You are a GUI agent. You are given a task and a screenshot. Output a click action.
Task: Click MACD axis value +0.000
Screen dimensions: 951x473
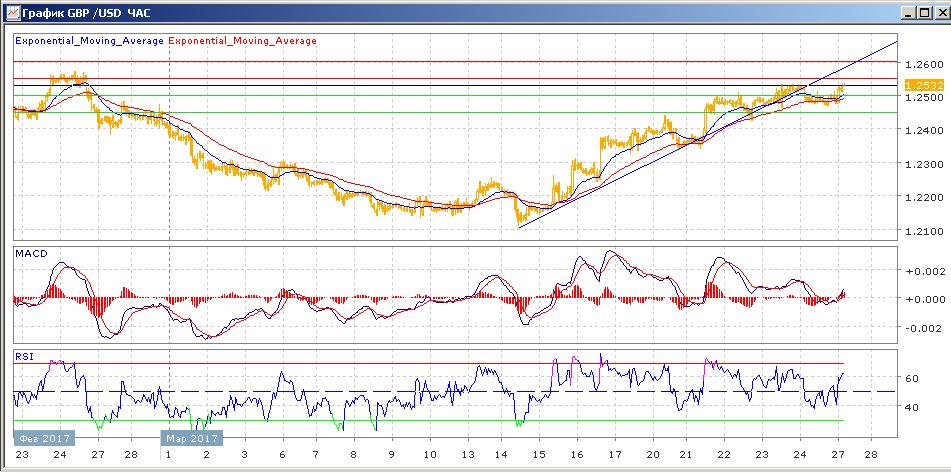pyautogui.click(x=924, y=299)
